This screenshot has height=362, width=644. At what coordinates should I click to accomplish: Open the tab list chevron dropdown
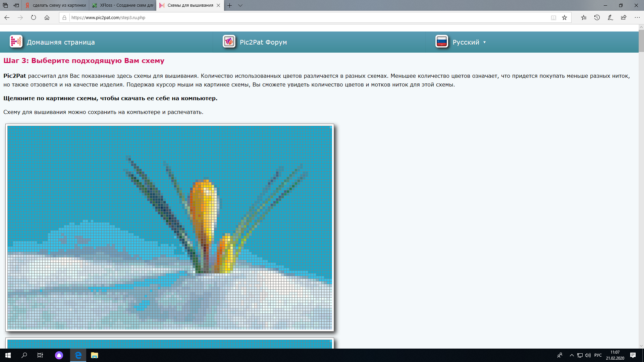(x=240, y=5)
